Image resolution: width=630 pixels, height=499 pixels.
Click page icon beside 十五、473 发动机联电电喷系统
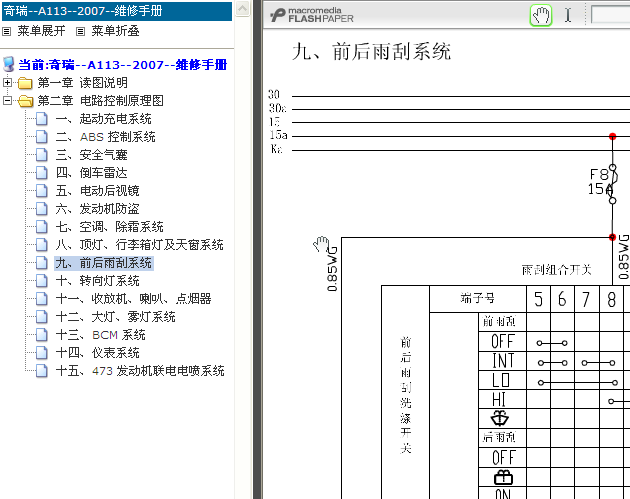tap(41, 371)
